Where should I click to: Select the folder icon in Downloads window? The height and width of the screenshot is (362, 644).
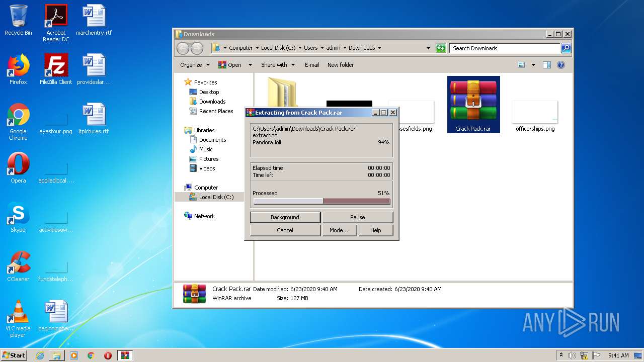point(282,92)
